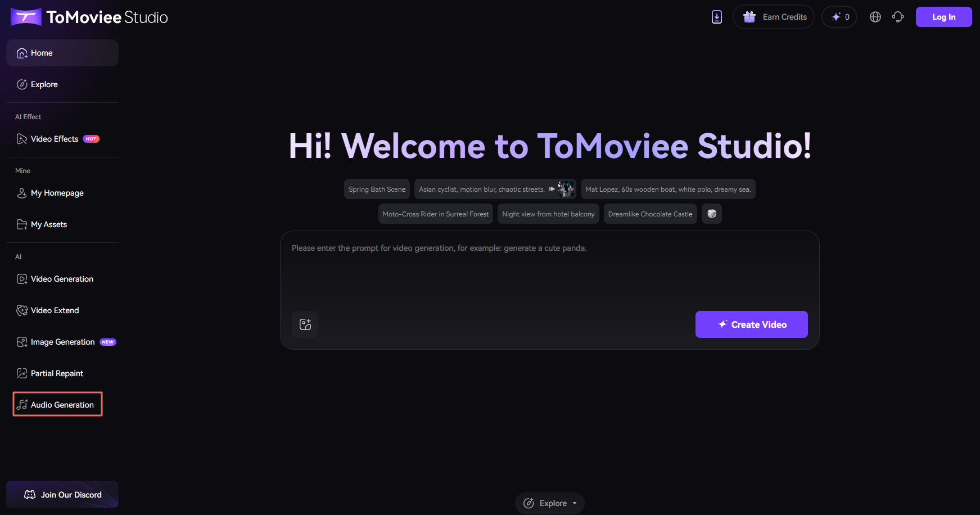This screenshot has width=980, height=515.
Task: Open Explore from the sidebar
Action: point(44,84)
